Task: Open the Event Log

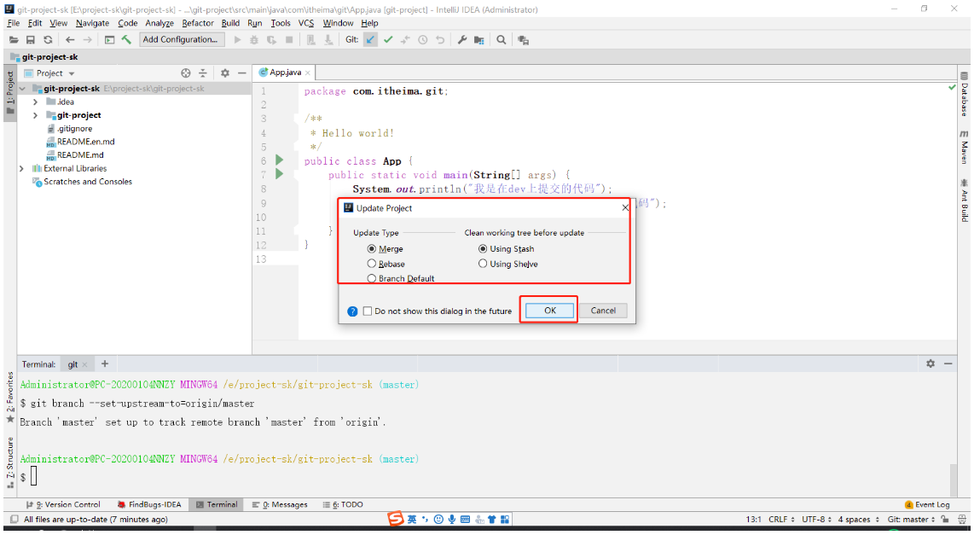Action: point(927,504)
